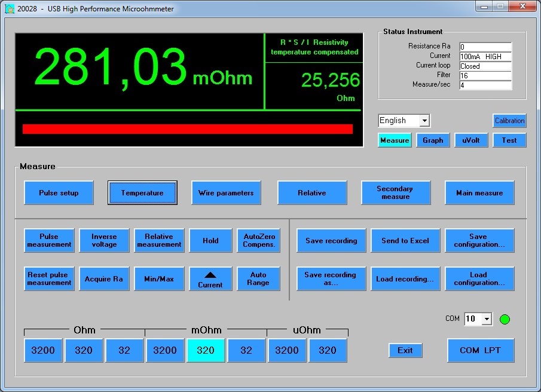Select the highlighted 320 mOhm range

coord(206,351)
